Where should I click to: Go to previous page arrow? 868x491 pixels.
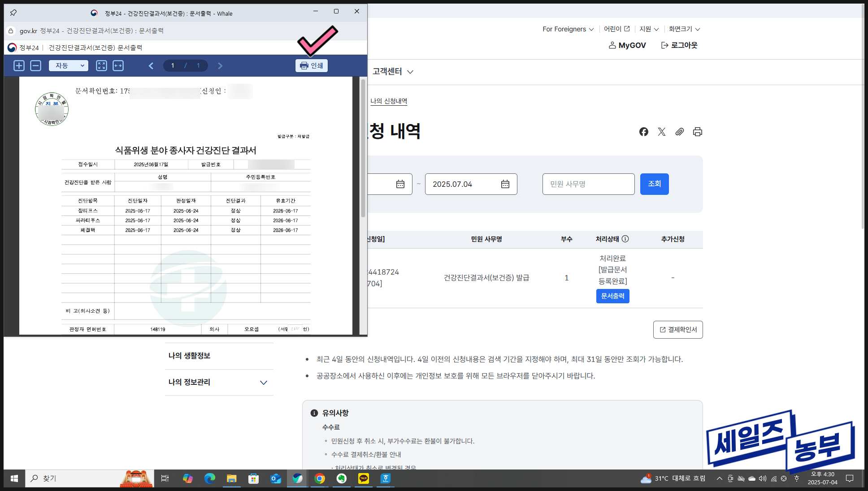(x=151, y=66)
